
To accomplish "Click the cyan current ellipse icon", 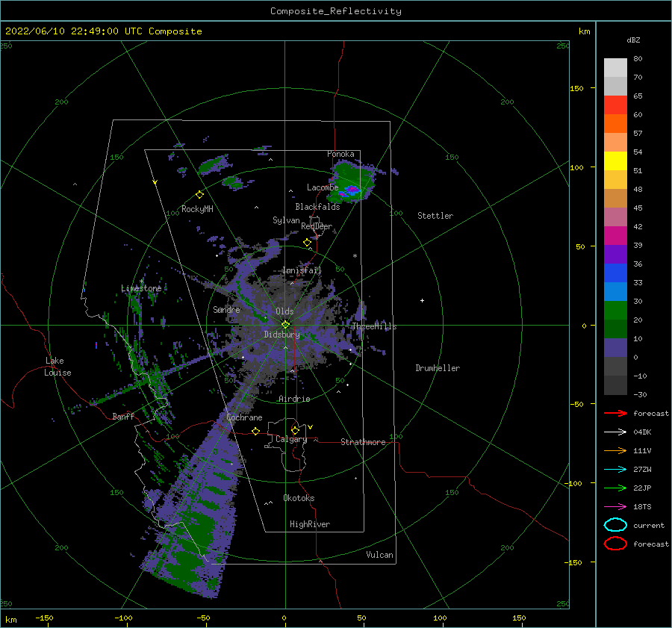I will pos(615,525).
